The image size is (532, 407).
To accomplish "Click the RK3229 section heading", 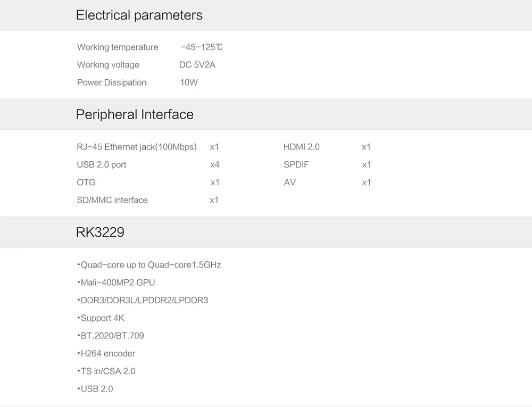I will (100, 232).
